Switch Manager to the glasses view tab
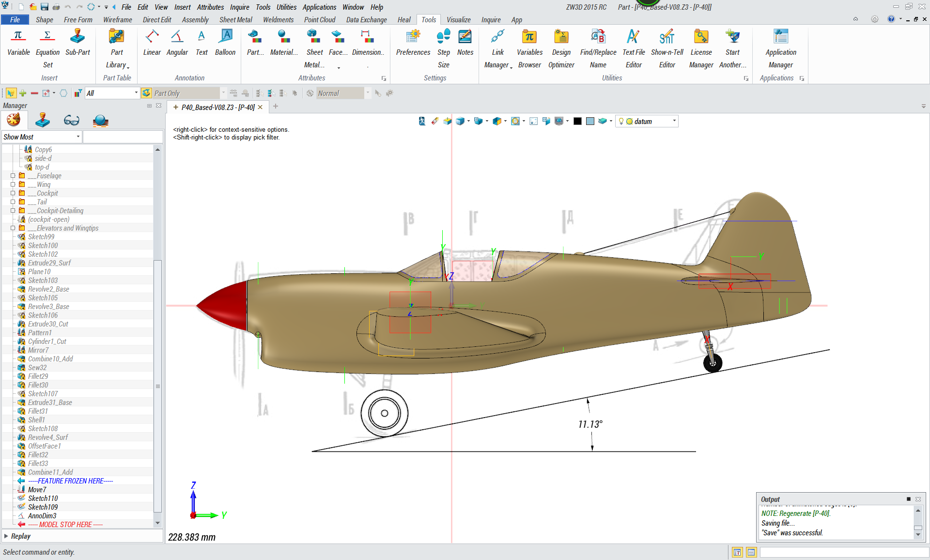Image resolution: width=930 pixels, height=560 pixels. (x=71, y=121)
